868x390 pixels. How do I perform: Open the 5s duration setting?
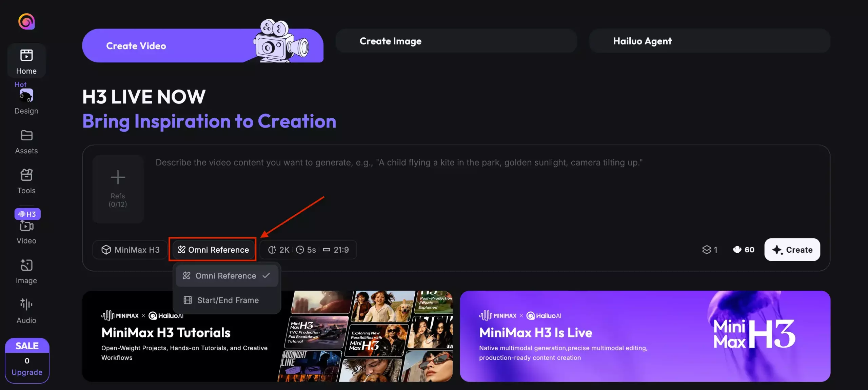(306, 250)
